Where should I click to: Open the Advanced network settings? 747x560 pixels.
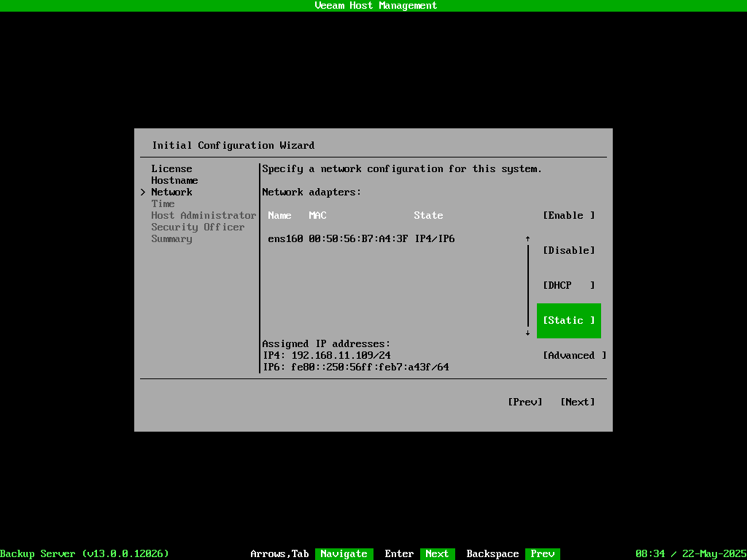(575, 355)
